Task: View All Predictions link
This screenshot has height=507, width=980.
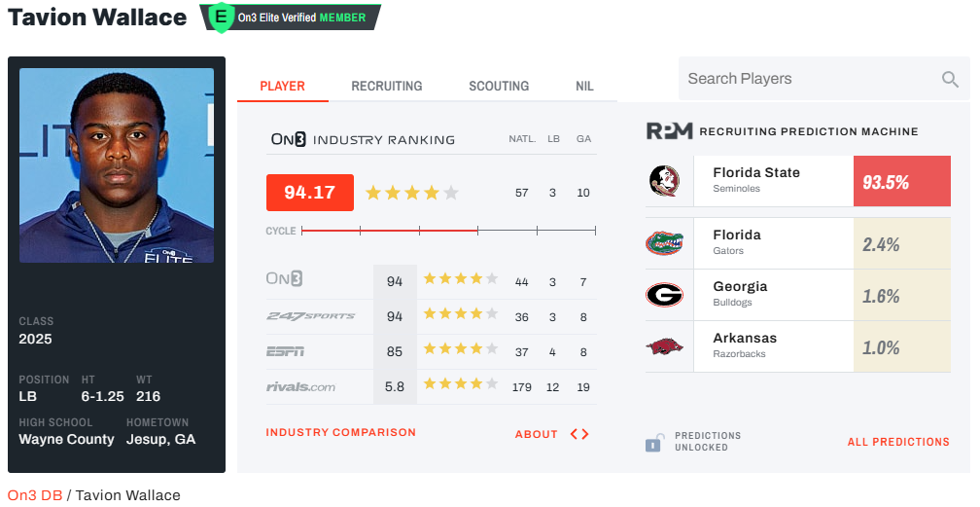Action: pos(898,442)
